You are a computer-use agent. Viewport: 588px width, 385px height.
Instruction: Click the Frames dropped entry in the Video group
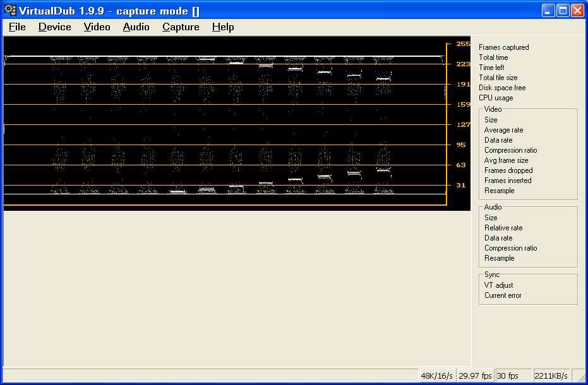click(508, 170)
